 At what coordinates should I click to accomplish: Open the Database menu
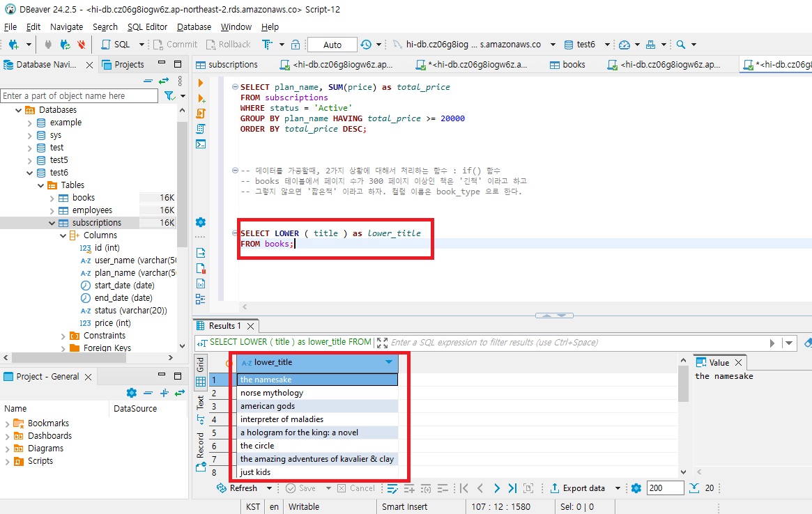(194, 27)
